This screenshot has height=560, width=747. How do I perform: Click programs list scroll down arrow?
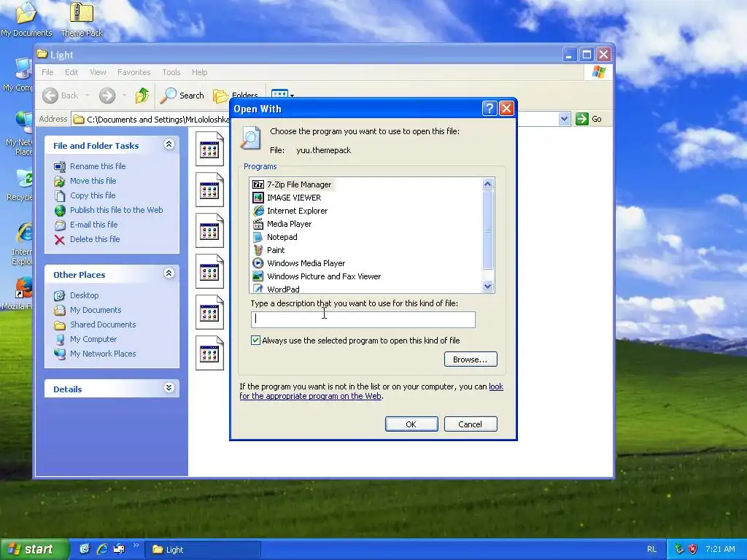tap(487, 286)
